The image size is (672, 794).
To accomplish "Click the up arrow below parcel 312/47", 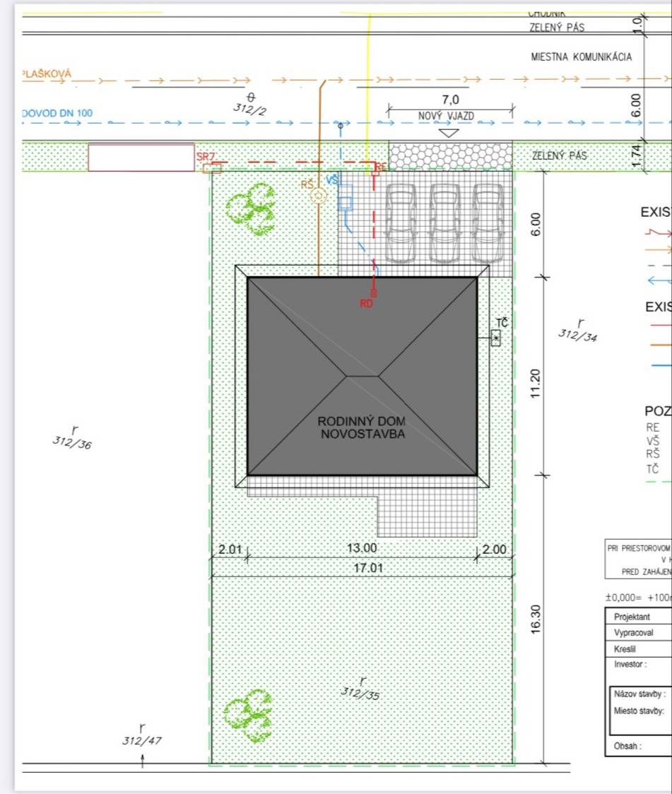I will pyautogui.click(x=142, y=761).
